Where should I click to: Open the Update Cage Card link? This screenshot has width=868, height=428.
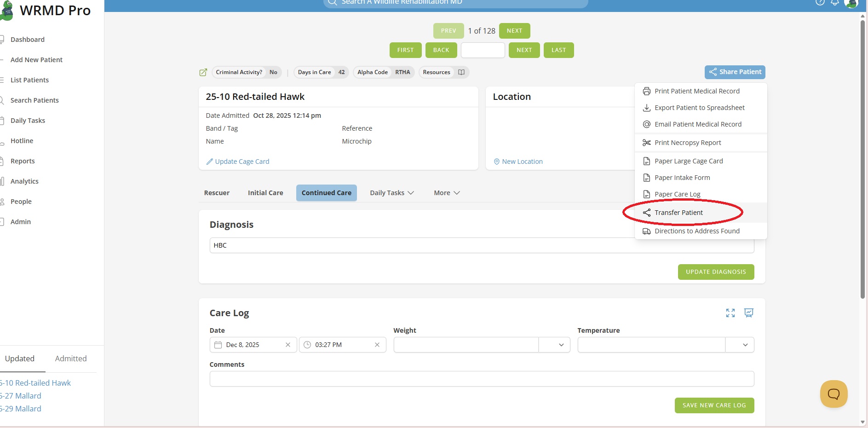pos(238,162)
